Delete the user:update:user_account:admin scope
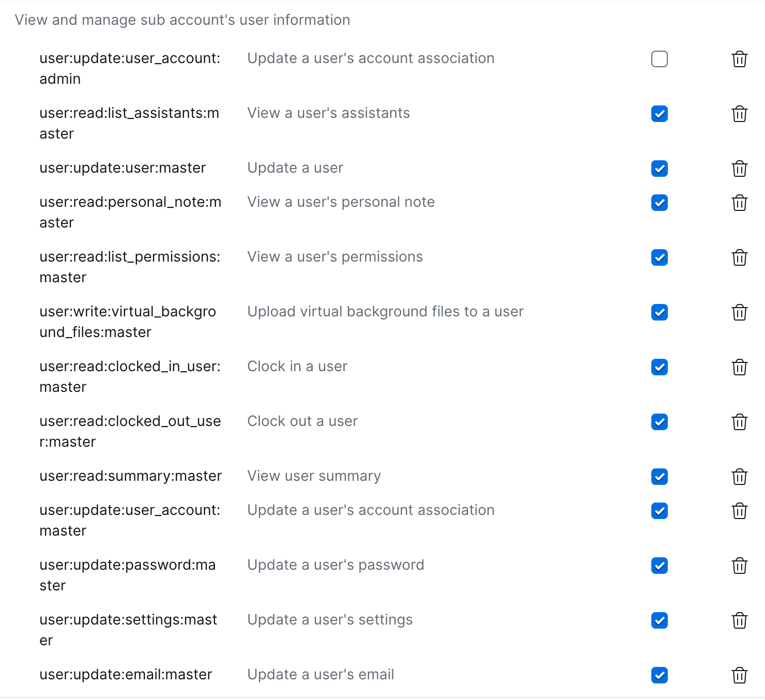The width and height of the screenshot is (765, 700). 740,59
